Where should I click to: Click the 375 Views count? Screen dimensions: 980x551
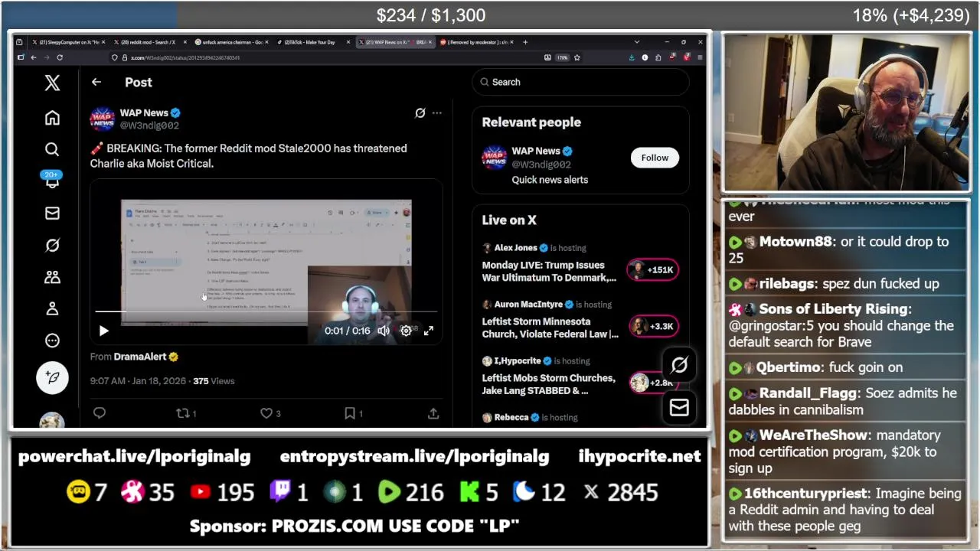(214, 381)
